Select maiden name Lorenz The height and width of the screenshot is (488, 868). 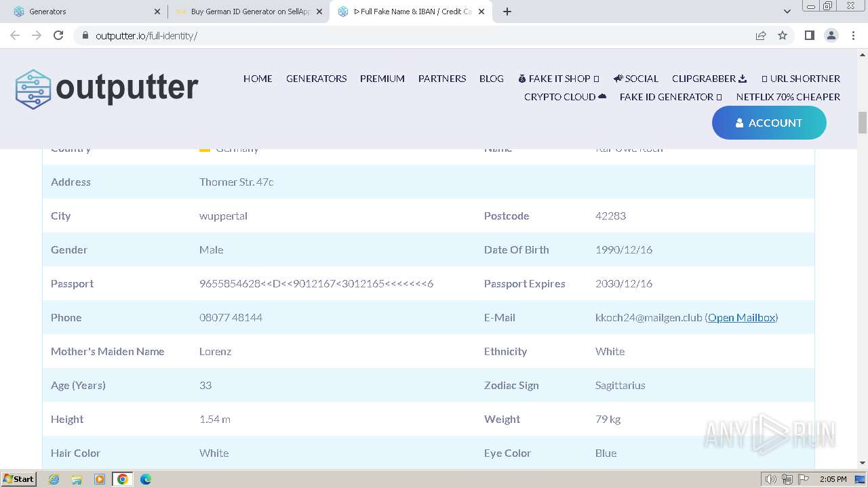click(x=216, y=351)
